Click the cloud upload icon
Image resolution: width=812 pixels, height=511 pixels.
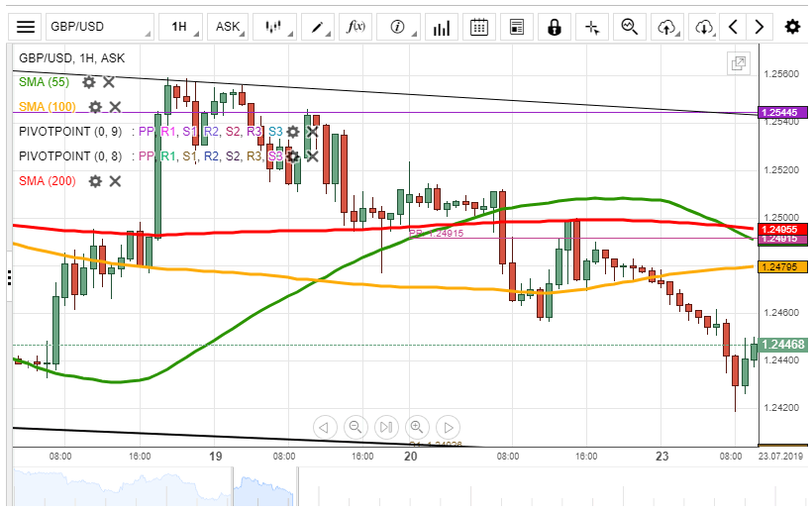pyautogui.click(x=667, y=27)
